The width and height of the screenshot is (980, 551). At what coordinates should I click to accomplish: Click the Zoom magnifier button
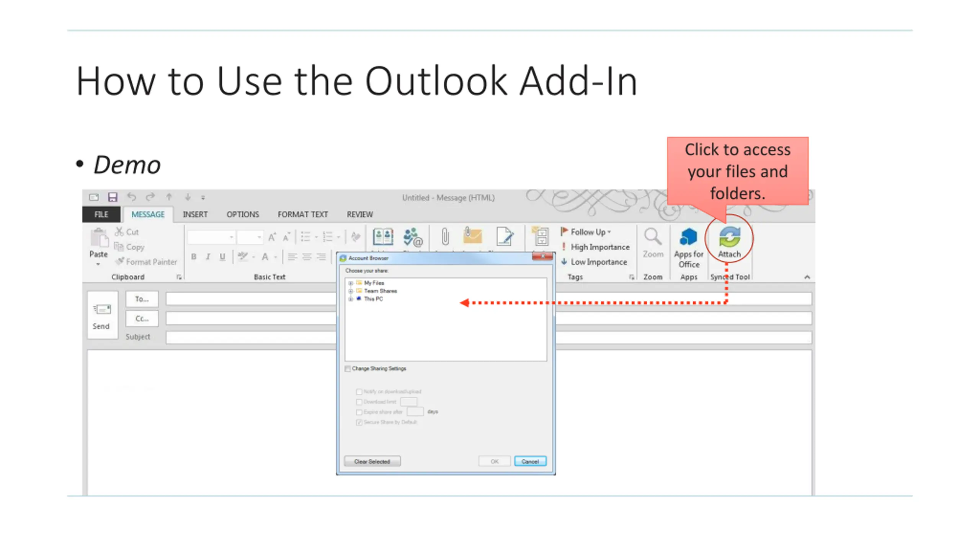tap(653, 243)
